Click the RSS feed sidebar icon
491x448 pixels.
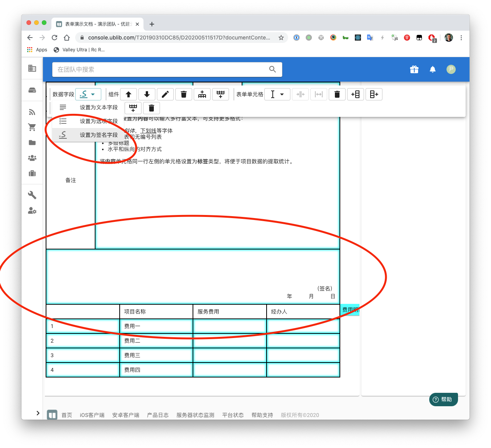coord(32,112)
